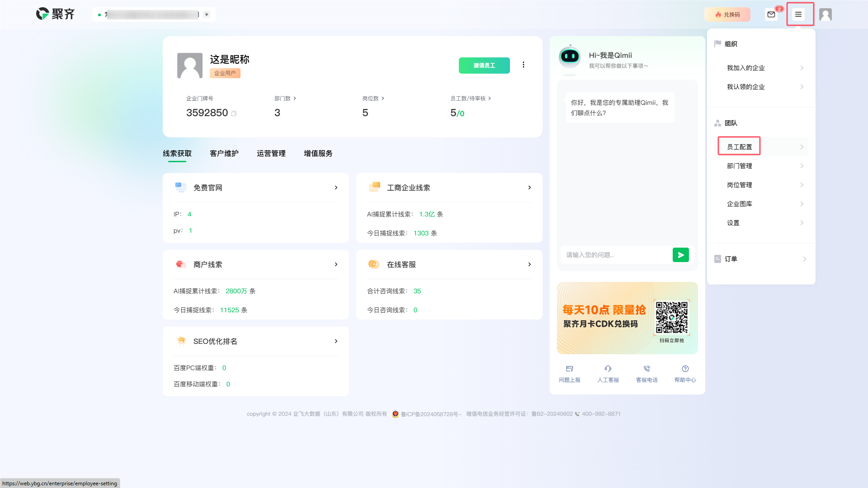Open 员工数/待审核 details
868x488 pixels.
tap(471, 99)
